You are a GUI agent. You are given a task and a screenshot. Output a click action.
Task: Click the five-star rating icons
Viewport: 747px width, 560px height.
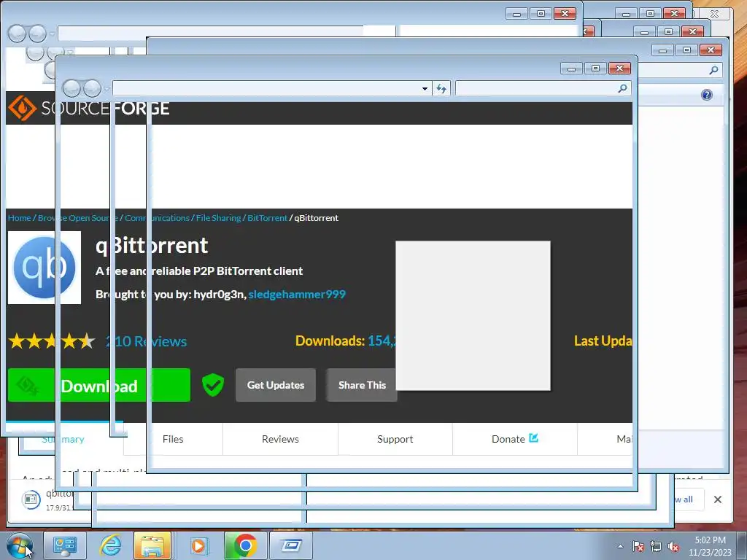point(52,341)
